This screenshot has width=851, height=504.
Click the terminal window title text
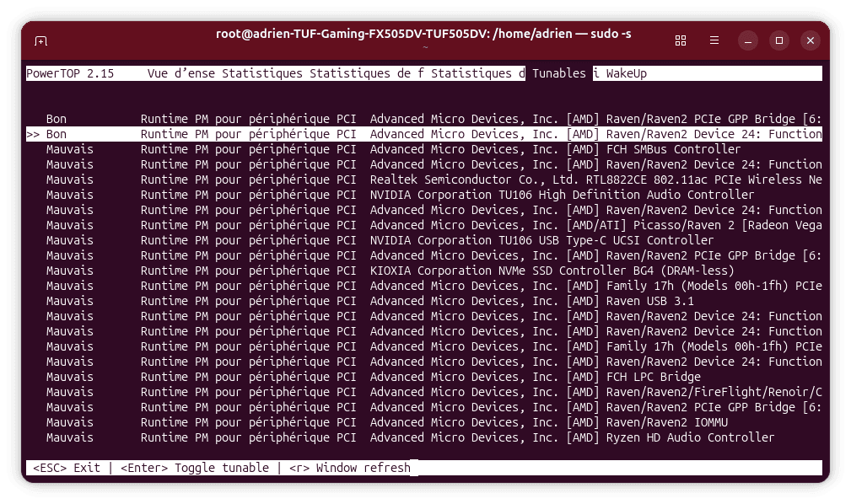[424, 34]
